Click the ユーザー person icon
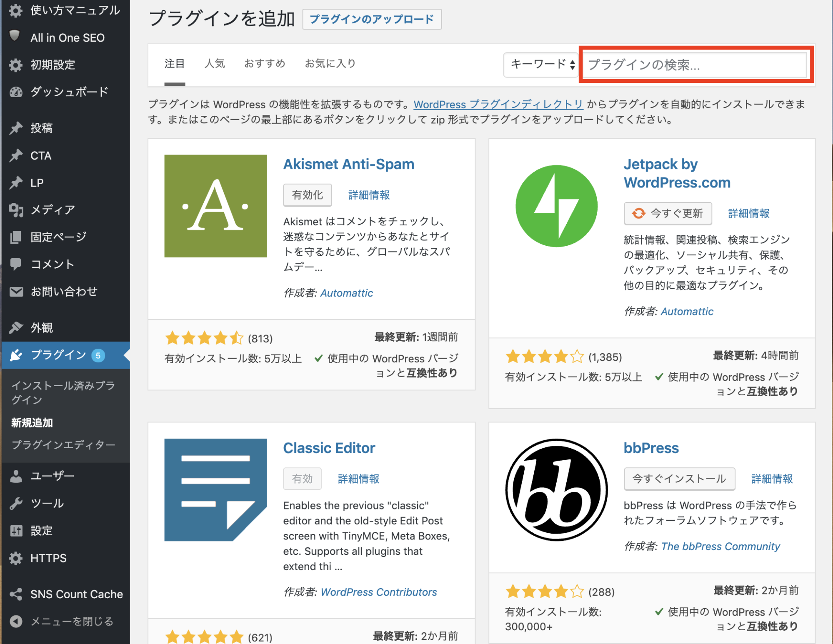Viewport: 833px width, 644px height. point(16,476)
